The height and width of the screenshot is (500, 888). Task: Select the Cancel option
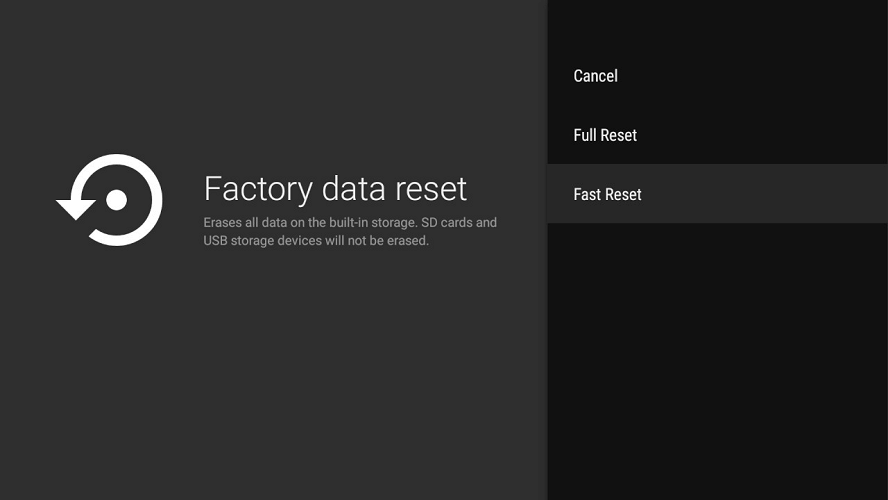pos(717,76)
